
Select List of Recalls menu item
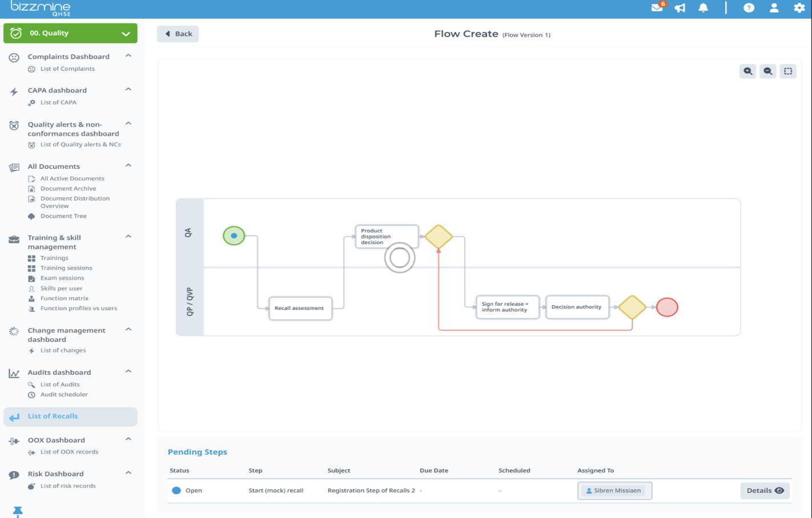click(x=70, y=417)
